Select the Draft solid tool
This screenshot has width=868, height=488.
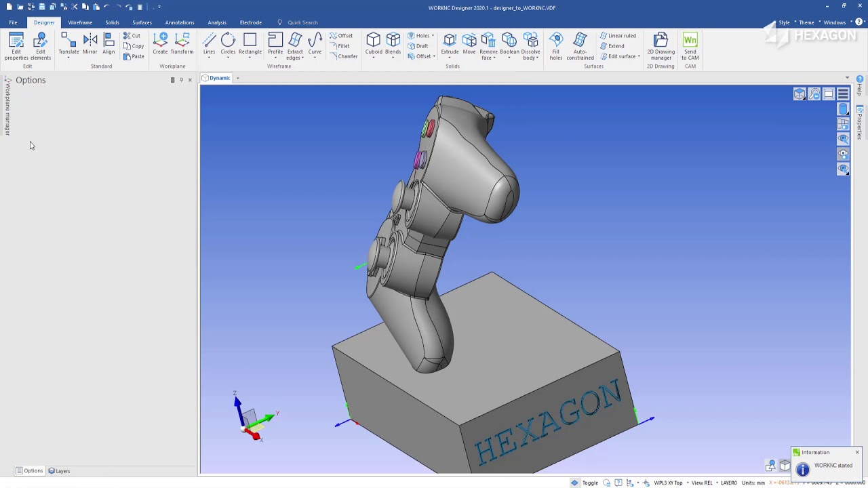click(x=418, y=46)
